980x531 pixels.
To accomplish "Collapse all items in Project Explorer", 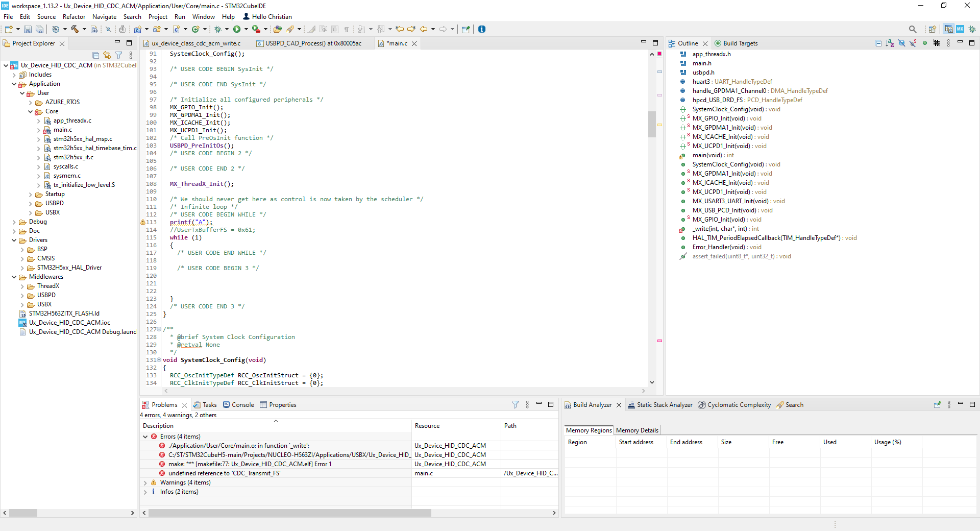I will (96, 55).
